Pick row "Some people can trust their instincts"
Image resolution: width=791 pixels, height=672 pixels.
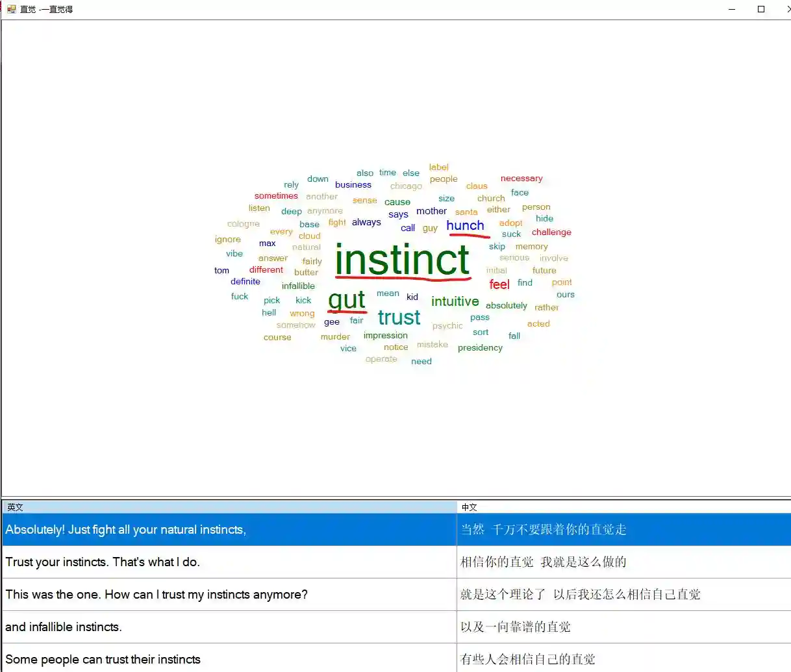click(x=103, y=660)
